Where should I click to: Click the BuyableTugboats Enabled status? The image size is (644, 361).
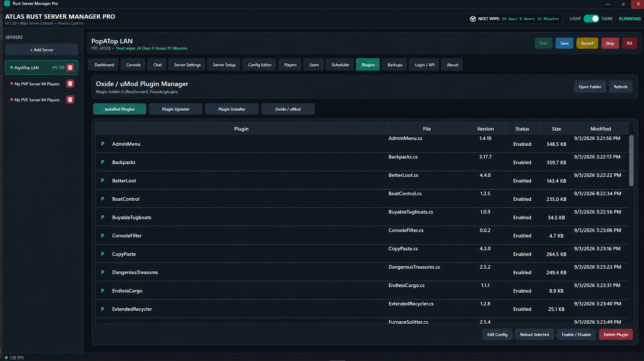tap(522, 218)
